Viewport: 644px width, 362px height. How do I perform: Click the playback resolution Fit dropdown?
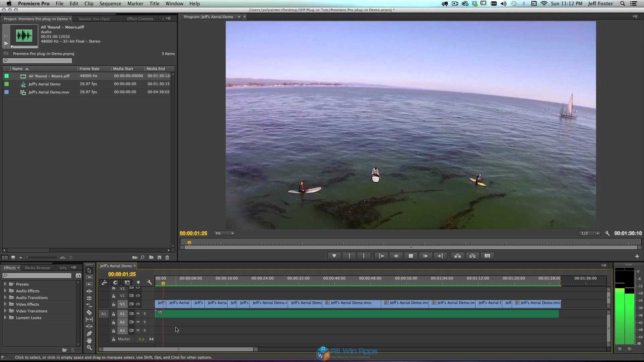pyautogui.click(x=224, y=233)
